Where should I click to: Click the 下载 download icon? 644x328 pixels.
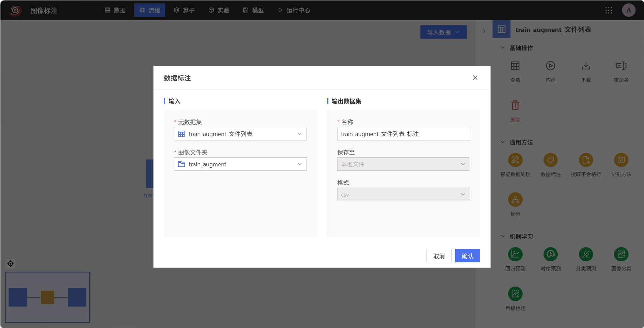(x=586, y=66)
